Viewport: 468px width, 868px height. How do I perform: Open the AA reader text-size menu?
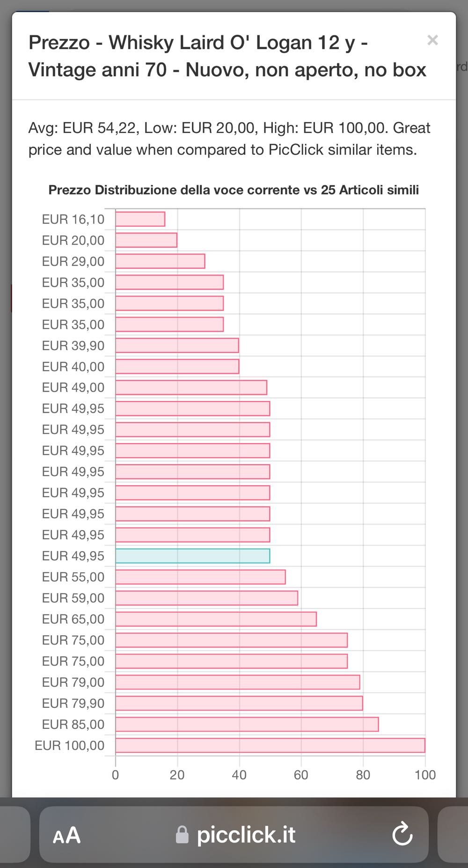click(x=66, y=835)
